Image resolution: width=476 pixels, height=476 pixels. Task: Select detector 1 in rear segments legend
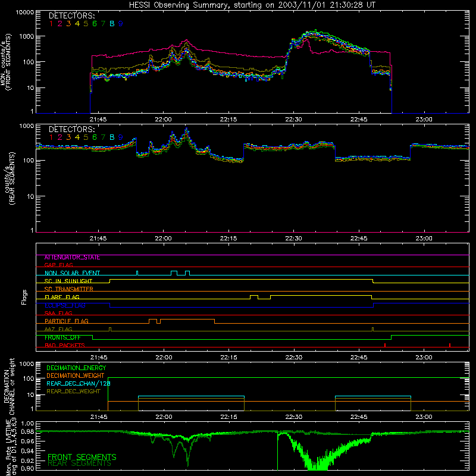pyautogui.click(x=51, y=137)
